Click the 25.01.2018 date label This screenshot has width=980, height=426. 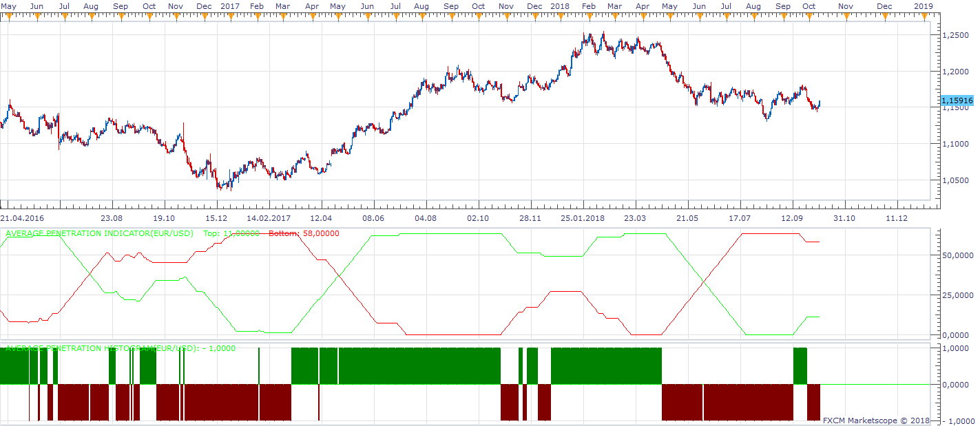click(583, 218)
